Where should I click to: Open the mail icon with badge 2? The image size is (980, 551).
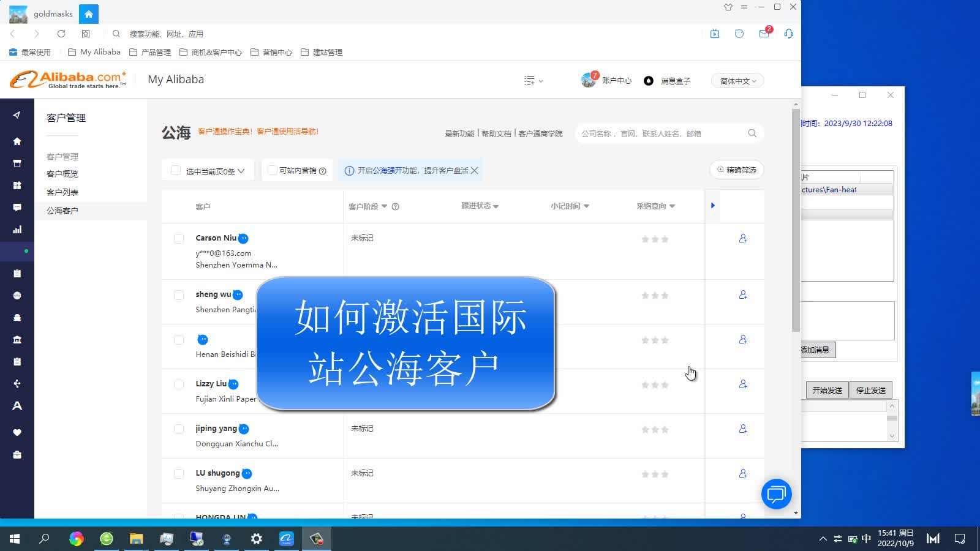764,34
